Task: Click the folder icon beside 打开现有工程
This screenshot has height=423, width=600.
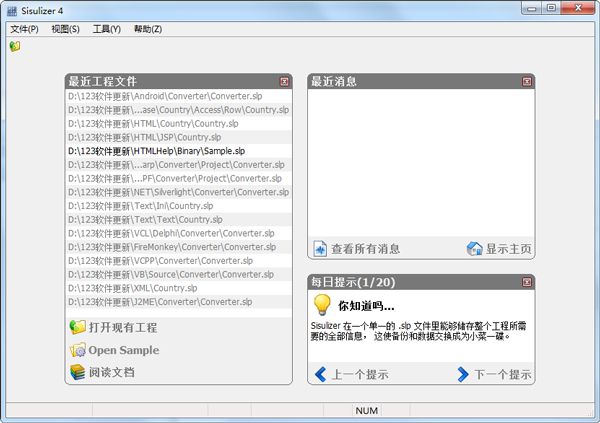Action: pyautogui.click(x=78, y=327)
